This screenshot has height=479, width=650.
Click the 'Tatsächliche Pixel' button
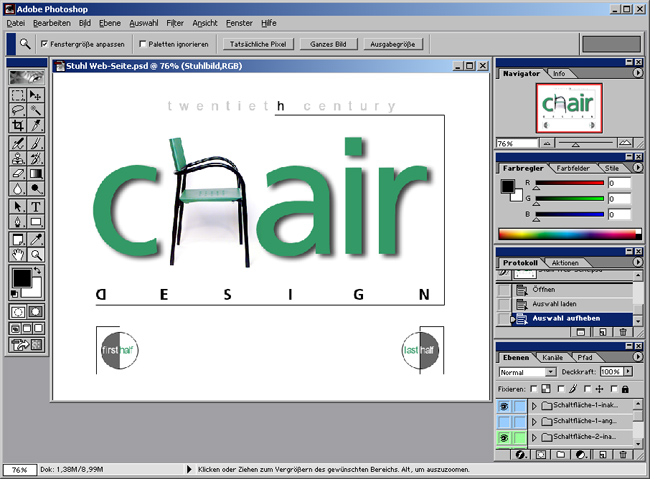click(258, 44)
